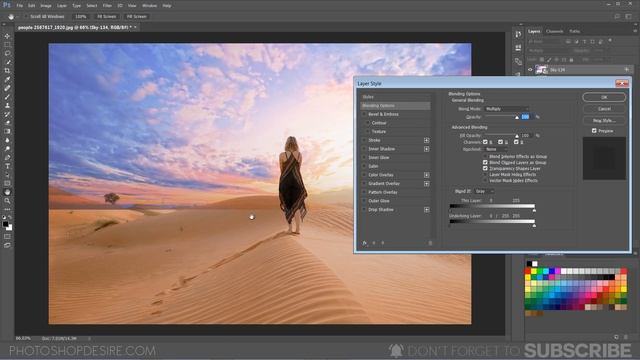Image resolution: width=640 pixels, height=360 pixels.
Task: Switch to the Paths tab
Action: pyautogui.click(x=575, y=31)
